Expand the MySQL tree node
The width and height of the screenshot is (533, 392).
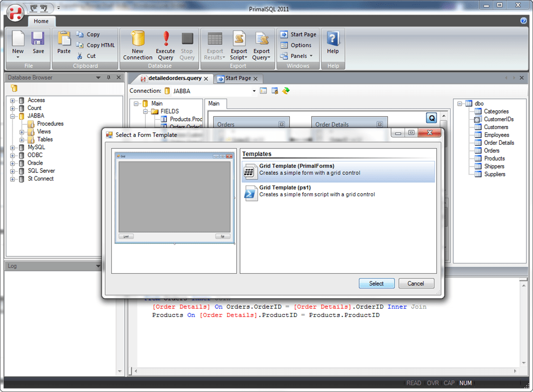point(14,147)
